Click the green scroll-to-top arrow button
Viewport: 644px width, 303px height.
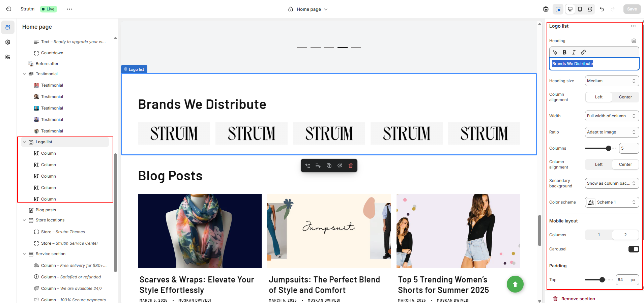point(515,284)
